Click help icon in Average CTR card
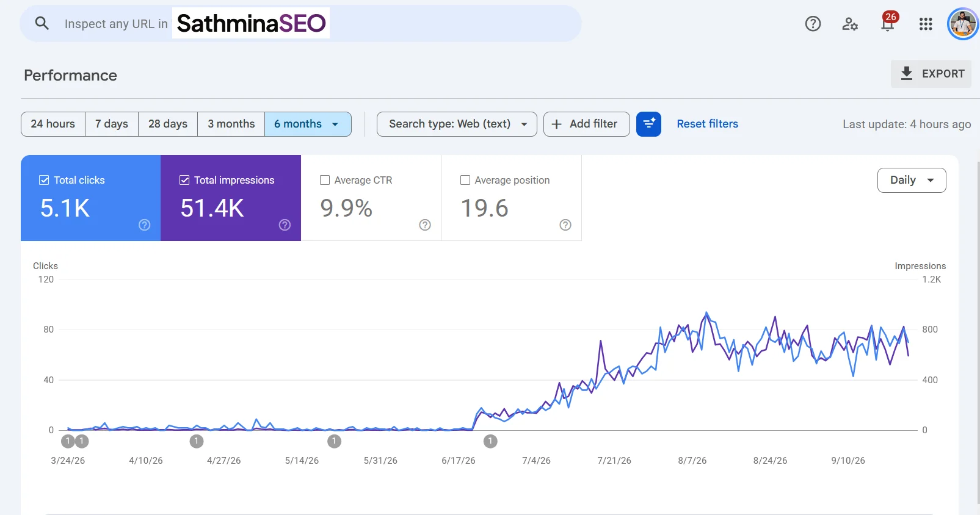980x515 pixels. (x=425, y=225)
